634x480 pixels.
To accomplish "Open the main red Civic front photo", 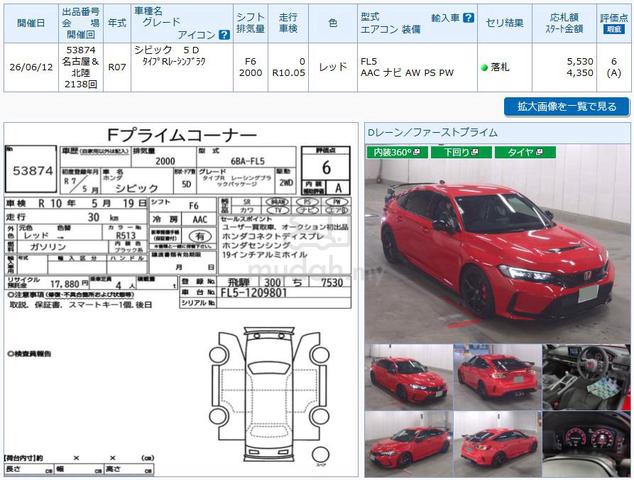I will tap(497, 243).
